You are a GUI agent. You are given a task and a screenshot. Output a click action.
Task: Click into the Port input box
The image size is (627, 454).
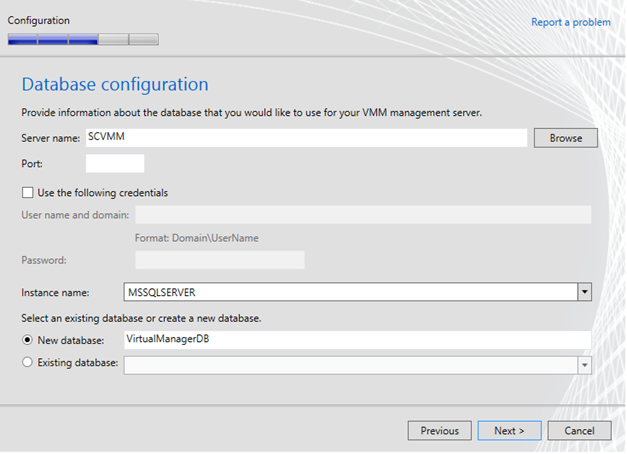pos(115,164)
